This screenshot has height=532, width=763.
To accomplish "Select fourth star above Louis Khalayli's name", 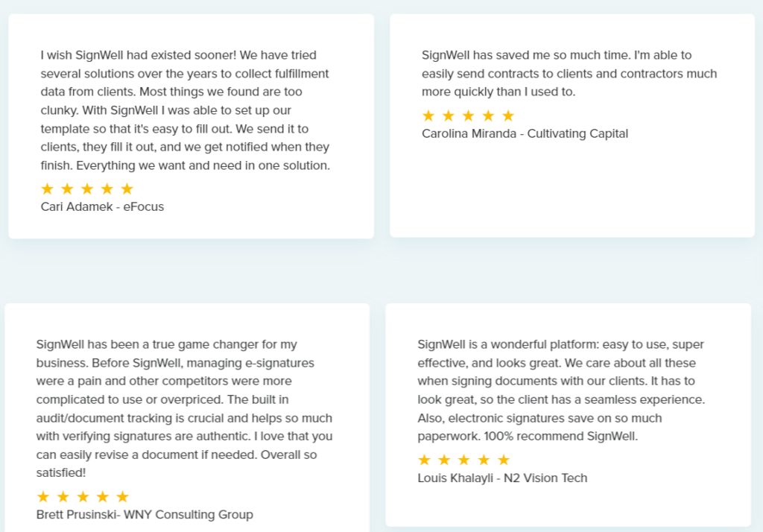I will click(x=484, y=460).
